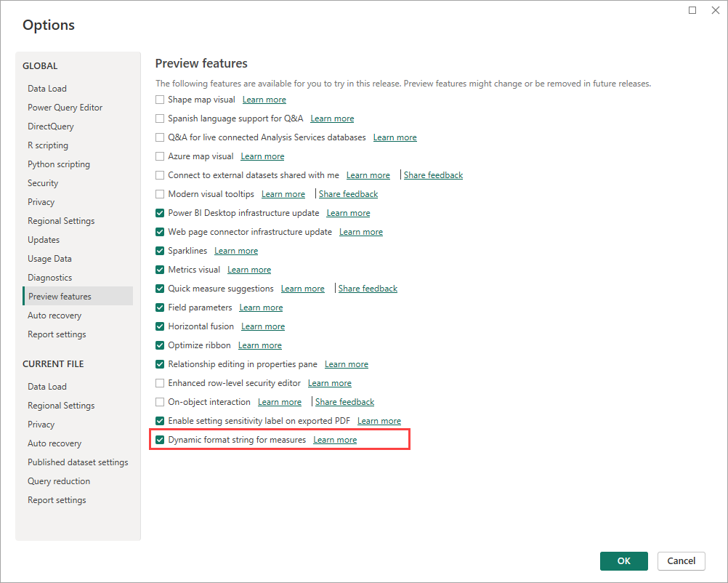Image resolution: width=728 pixels, height=583 pixels.
Task: Disable Web page connector infrastructure update
Action: point(160,232)
